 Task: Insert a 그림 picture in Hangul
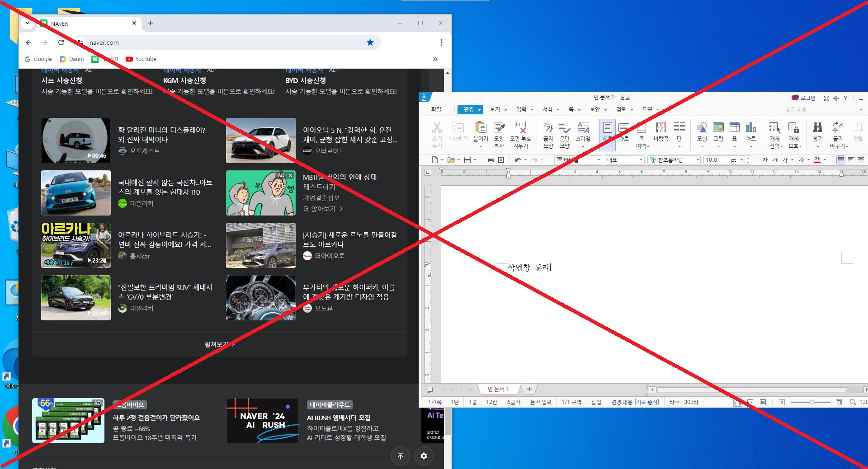[x=718, y=131]
